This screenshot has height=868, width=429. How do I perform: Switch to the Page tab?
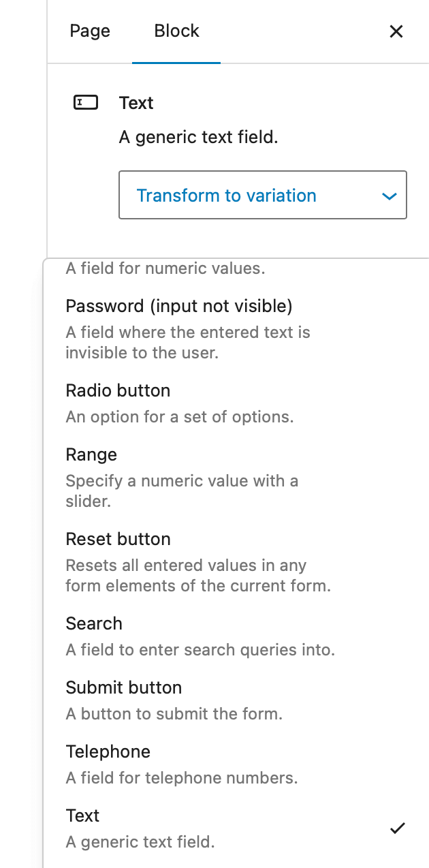tap(89, 31)
